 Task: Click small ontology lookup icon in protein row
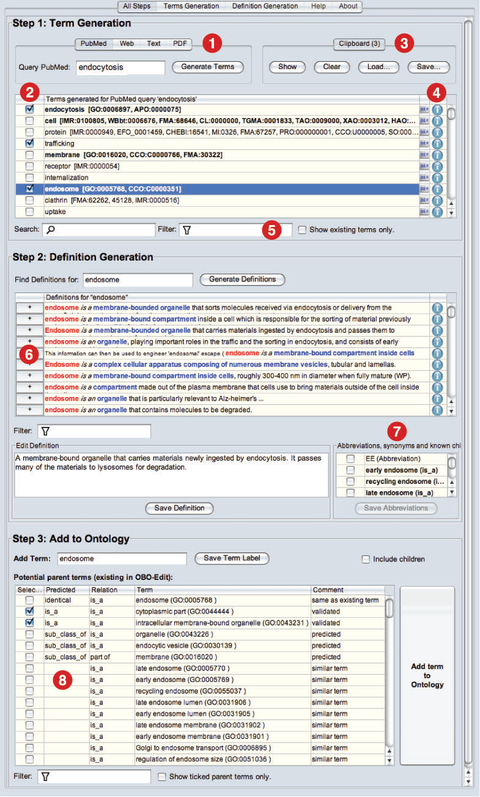click(424, 132)
